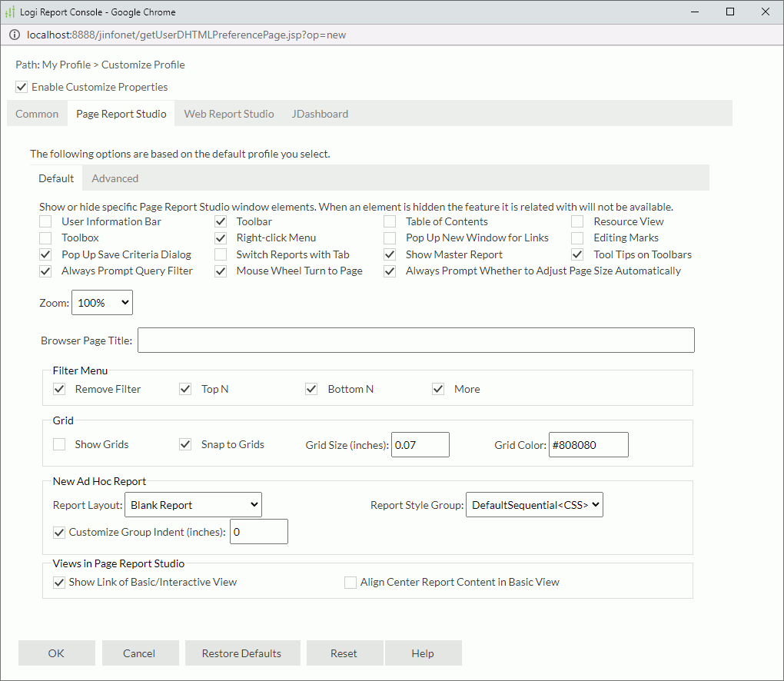Check Table of Contents option

click(390, 221)
